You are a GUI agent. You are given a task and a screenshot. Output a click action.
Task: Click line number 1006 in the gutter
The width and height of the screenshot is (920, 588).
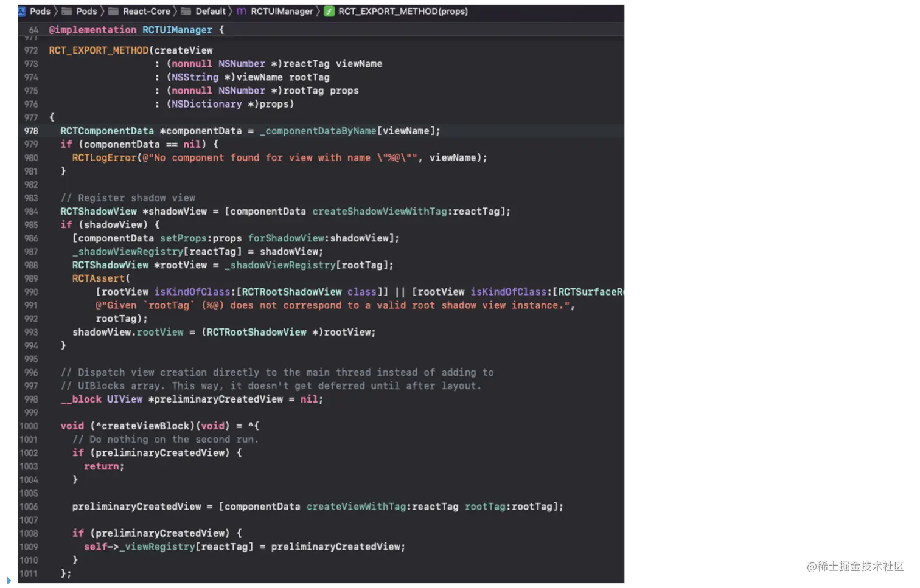coord(29,507)
